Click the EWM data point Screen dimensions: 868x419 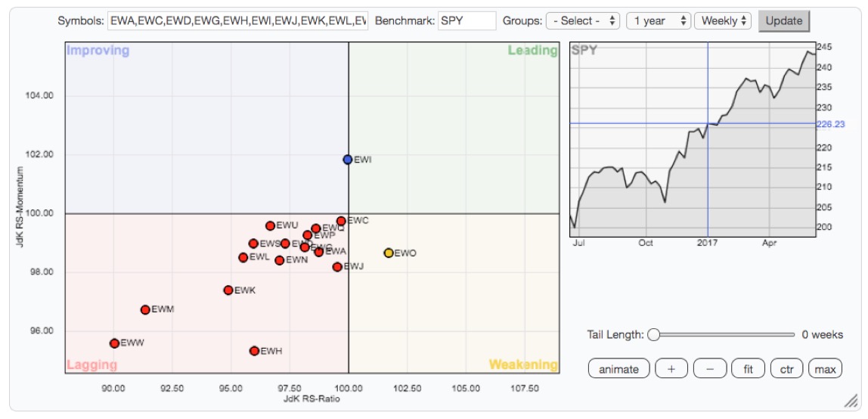pos(145,309)
